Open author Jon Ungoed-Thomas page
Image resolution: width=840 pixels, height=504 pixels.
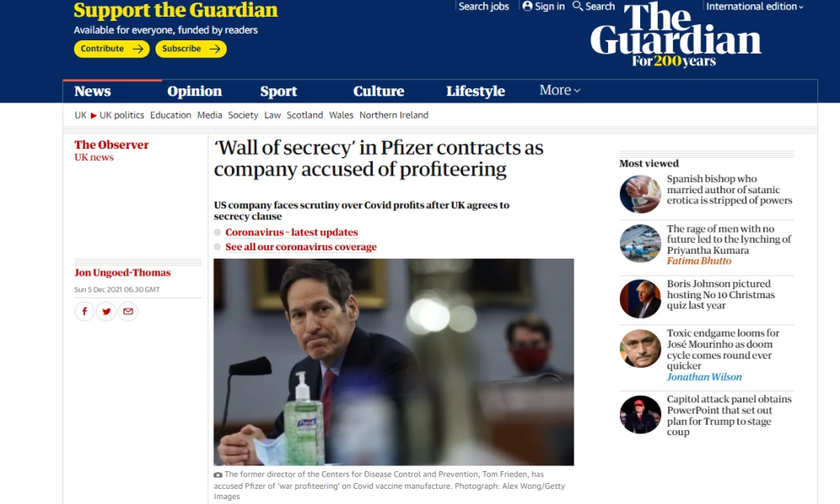point(122,272)
